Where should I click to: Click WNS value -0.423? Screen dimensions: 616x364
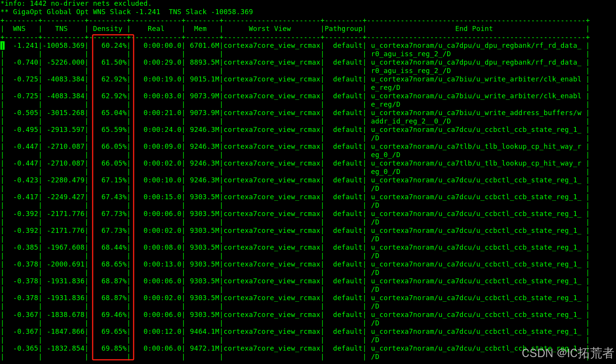[x=26, y=180]
